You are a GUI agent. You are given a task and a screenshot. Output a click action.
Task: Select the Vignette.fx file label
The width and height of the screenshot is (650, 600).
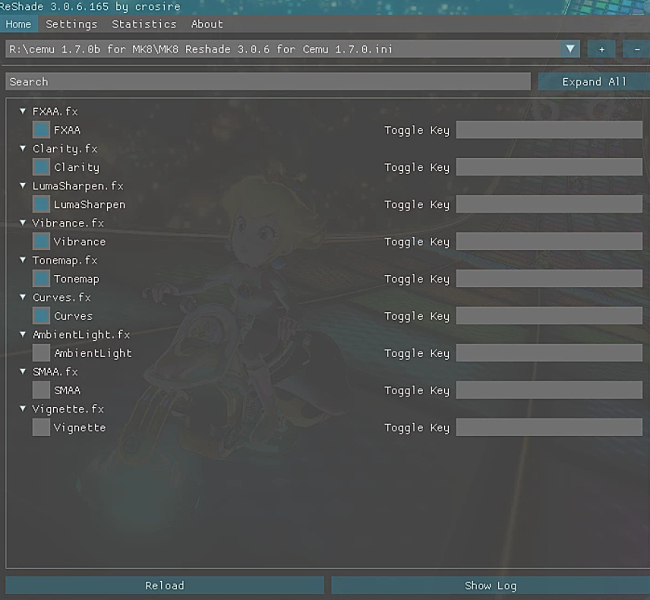point(68,409)
